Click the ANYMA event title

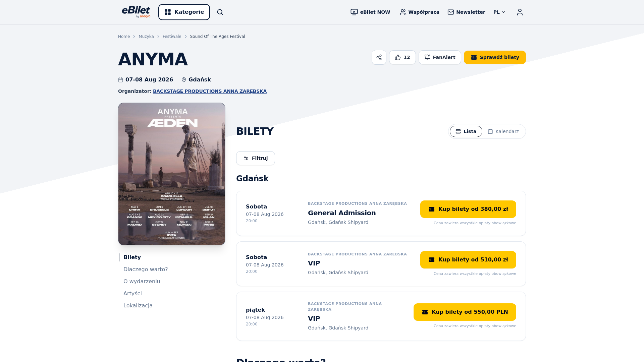click(153, 59)
